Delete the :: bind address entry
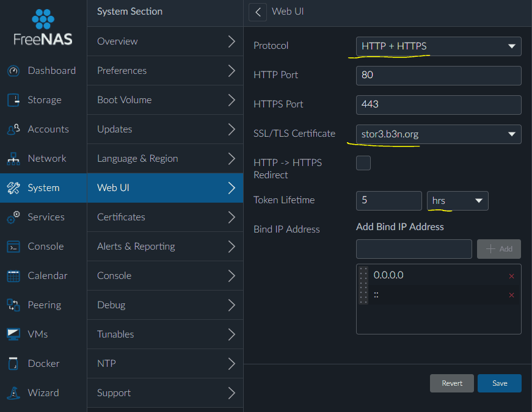532x412 pixels. (511, 295)
